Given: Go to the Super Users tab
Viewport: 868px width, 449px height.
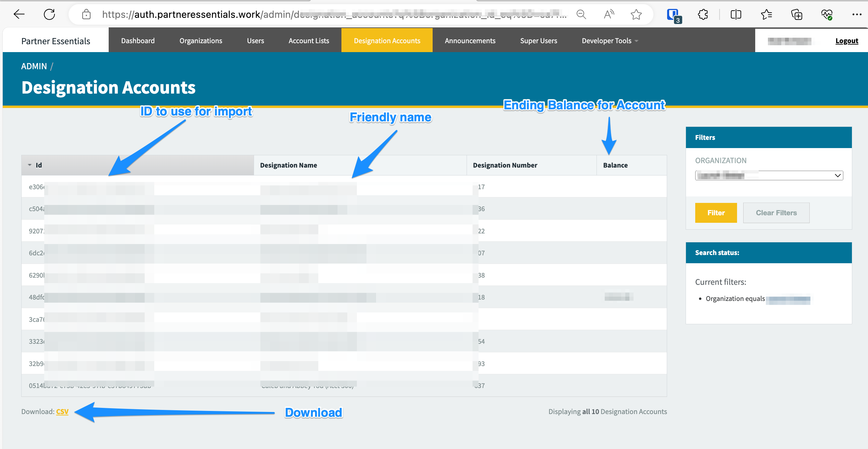Looking at the screenshot, I should tap(539, 40).
